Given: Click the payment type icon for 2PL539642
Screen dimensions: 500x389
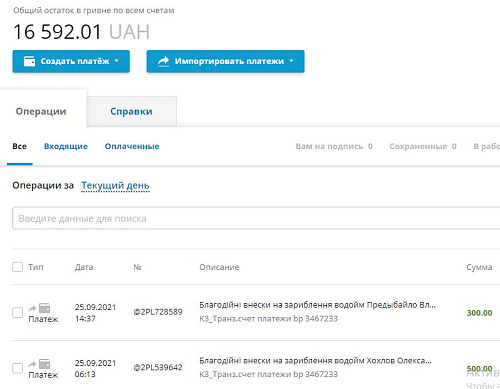Looking at the screenshot, I should (44, 364).
